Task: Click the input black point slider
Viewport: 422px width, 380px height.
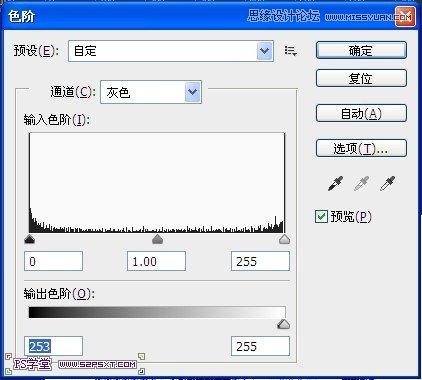Action: click(30, 239)
